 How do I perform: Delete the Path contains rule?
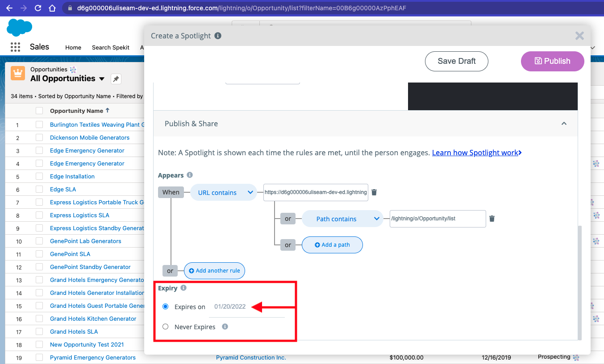[x=492, y=219]
